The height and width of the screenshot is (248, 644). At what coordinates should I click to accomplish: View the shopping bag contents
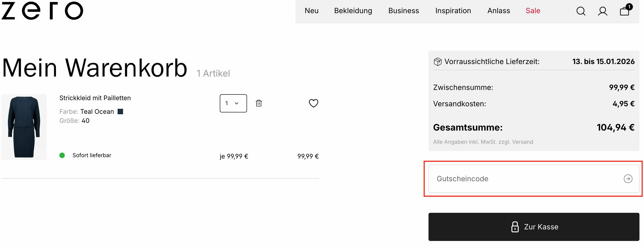[625, 12]
